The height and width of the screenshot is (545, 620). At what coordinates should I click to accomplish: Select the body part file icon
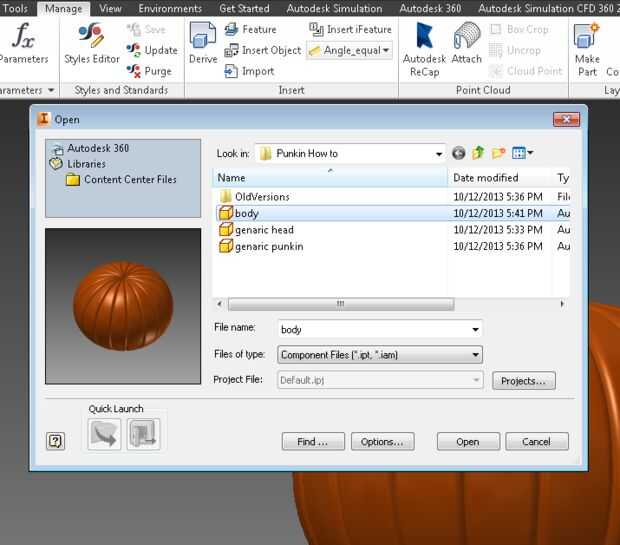[x=226, y=213]
